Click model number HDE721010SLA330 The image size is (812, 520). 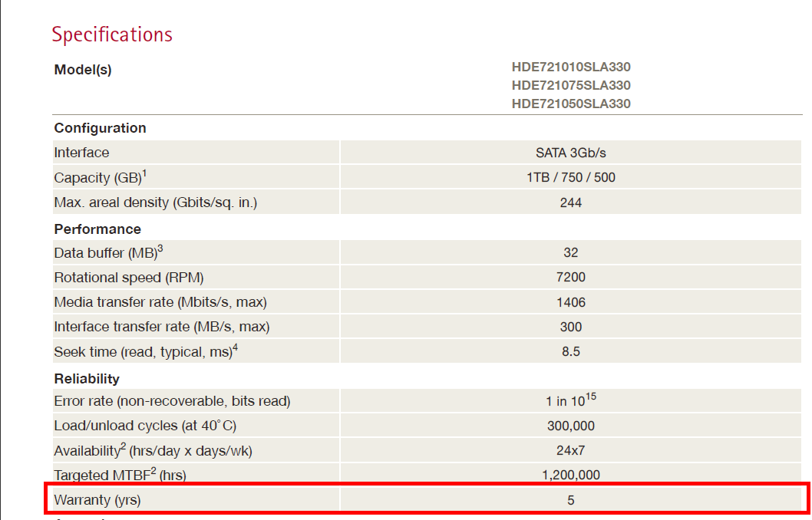(571, 67)
